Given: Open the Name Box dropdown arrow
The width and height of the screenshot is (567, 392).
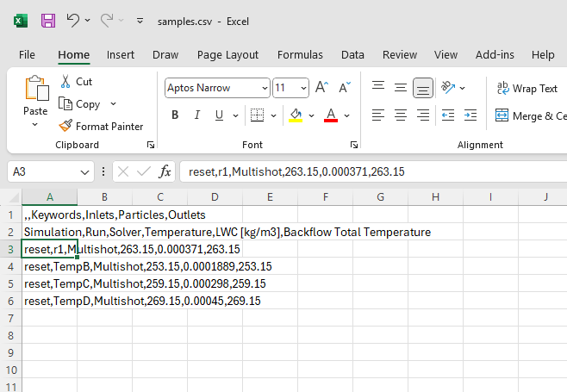Looking at the screenshot, I should pos(84,171).
